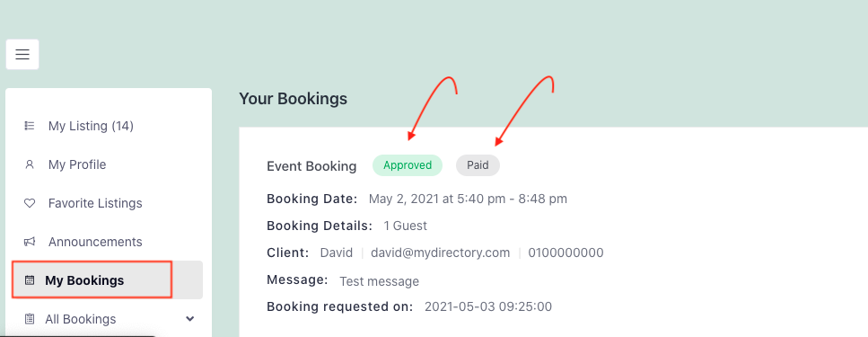868x337 pixels.
Task: Open Favorite Listings in the sidebar
Action: (x=95, y=203)
